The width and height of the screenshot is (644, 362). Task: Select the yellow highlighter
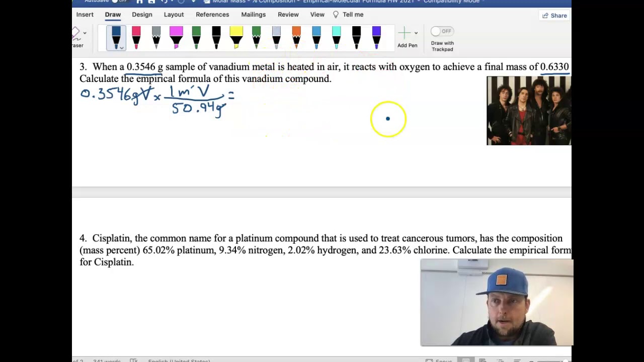236,38
